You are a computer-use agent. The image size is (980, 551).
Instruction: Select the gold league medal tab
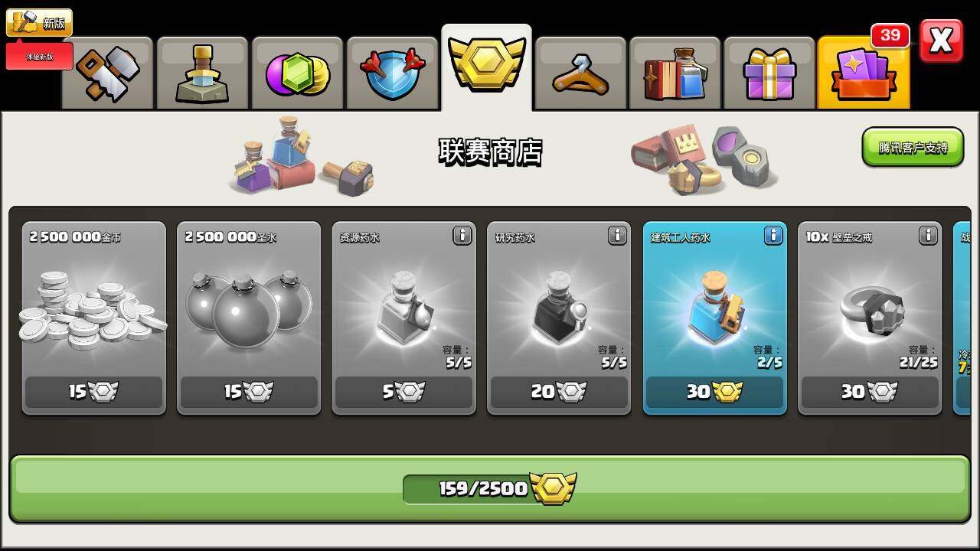pyautogui.click(x=487, y=67)
